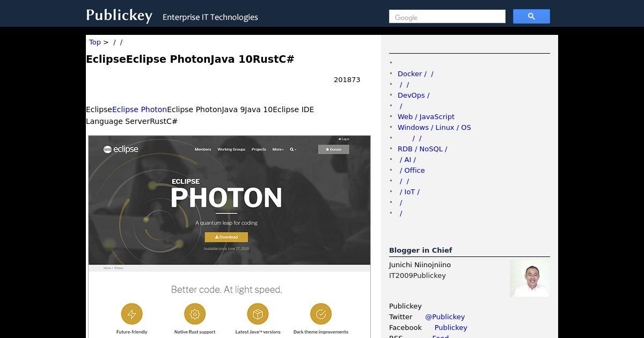Click the Enterprise IT Technologies tagline
The image size is (644, 338).
point(210,17)
